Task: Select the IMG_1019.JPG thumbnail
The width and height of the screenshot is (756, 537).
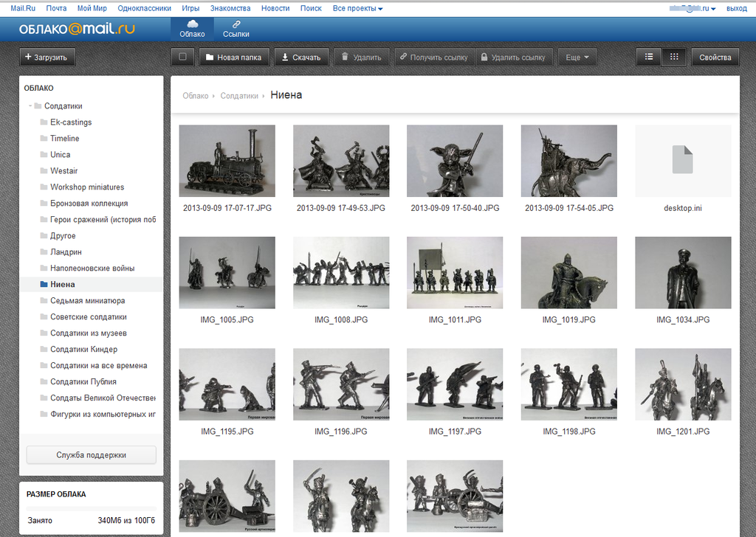Action: coord(568,273)
